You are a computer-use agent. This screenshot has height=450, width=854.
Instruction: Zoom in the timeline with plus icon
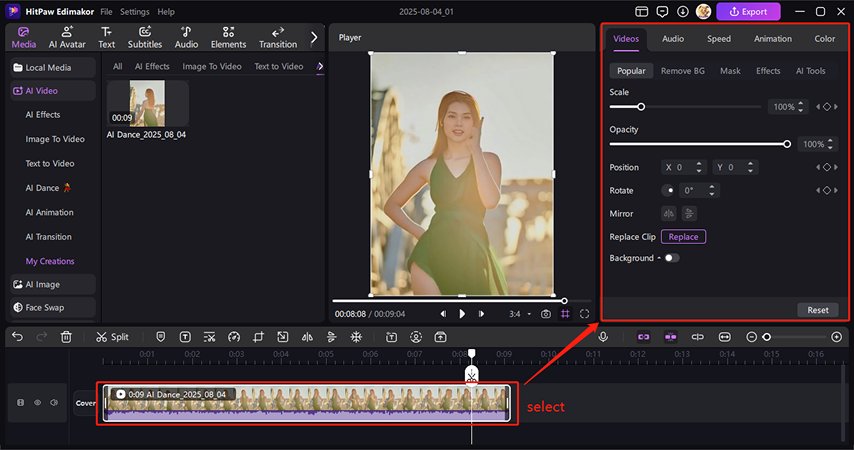tap(837, 337)
